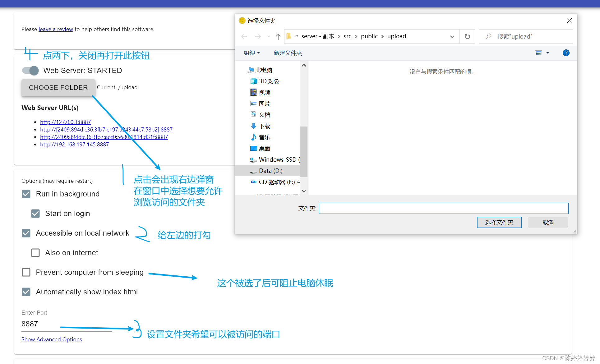The width and height of the screenshot is (600, 364).
Task: Toggle Accessible on local network checkbox
Action: [x=26, y=233]
